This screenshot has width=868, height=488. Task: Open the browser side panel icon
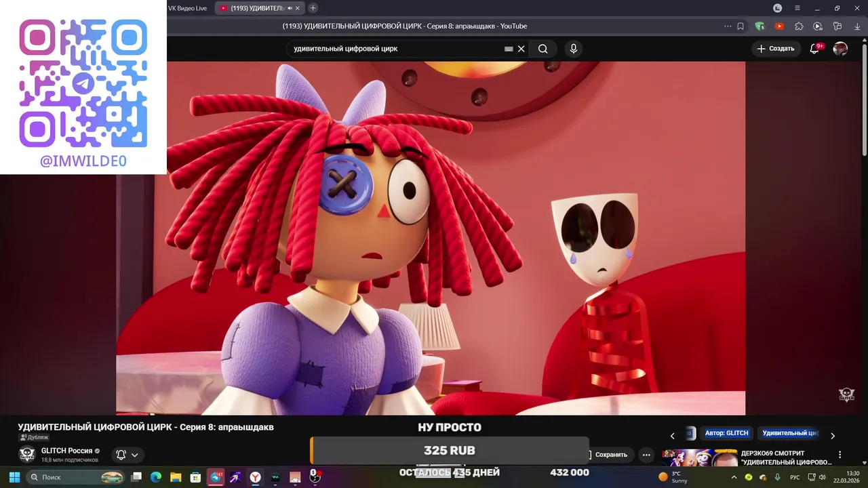point(837,26)
